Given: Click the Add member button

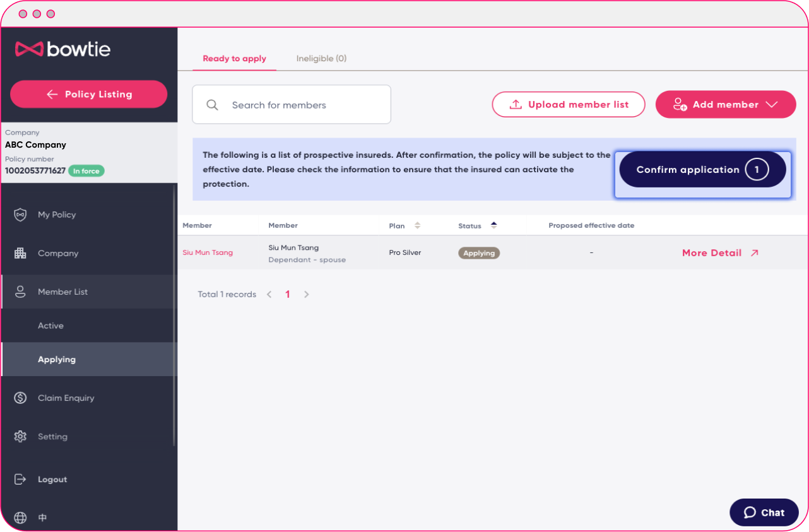Looking at the screenshot, I should tap(726, 105).
